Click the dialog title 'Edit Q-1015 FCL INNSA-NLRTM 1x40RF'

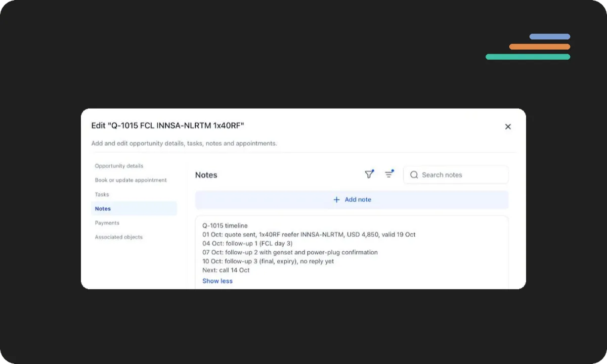(x=167, y=125)
